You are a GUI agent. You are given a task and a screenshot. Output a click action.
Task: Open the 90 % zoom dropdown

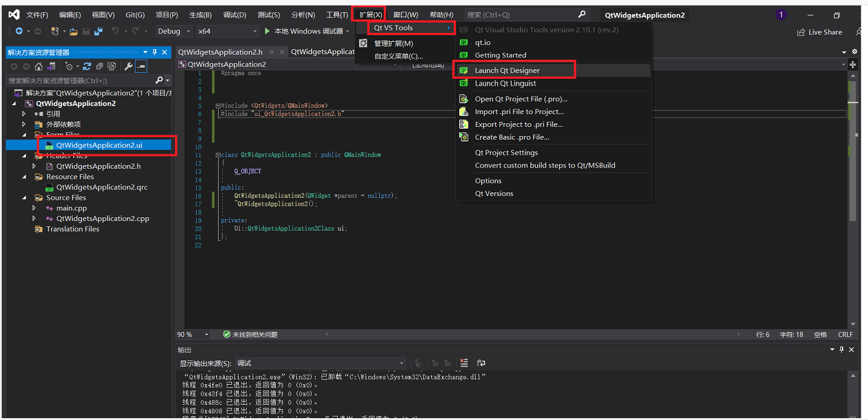207,334
